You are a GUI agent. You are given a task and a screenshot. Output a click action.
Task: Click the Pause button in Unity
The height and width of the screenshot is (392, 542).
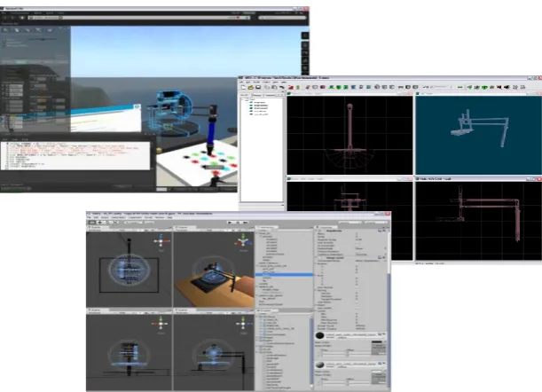(238, 223)
